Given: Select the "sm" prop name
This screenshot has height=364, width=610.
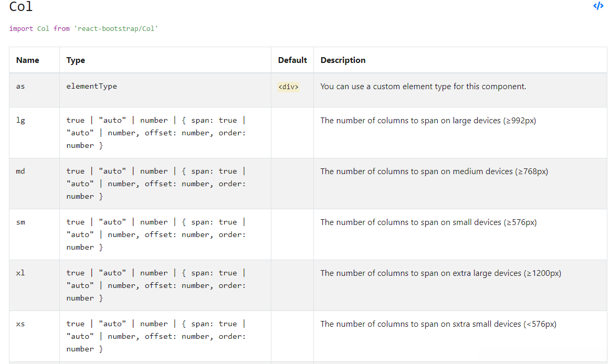Looking at the screenshot, I should (x=20, y=222).
